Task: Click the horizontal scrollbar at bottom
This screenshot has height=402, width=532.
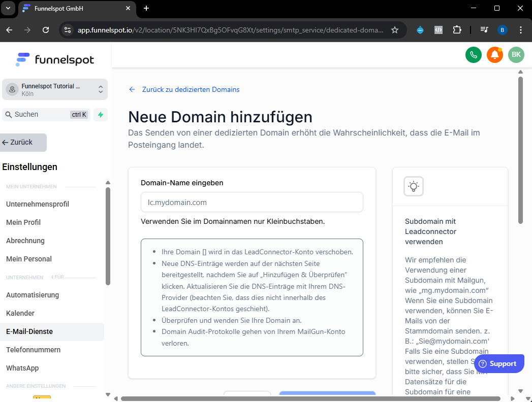Action: click(x=310, y=398)
